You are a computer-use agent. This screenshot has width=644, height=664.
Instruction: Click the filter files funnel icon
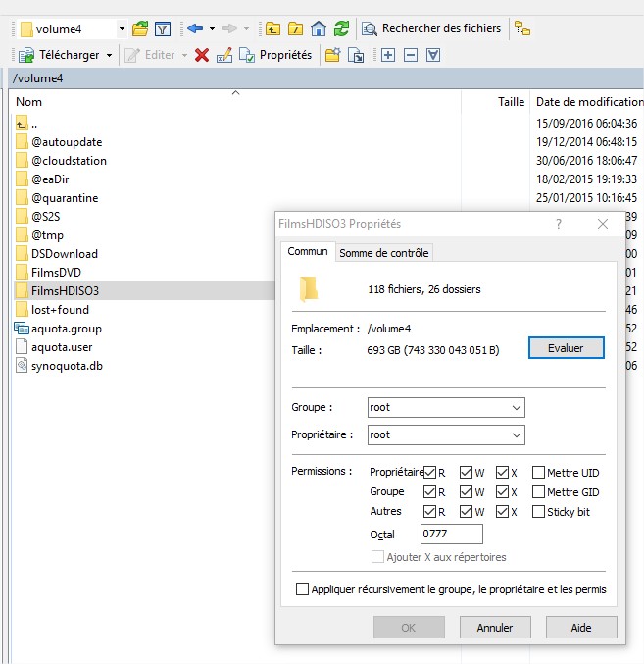tap(164, 29)
